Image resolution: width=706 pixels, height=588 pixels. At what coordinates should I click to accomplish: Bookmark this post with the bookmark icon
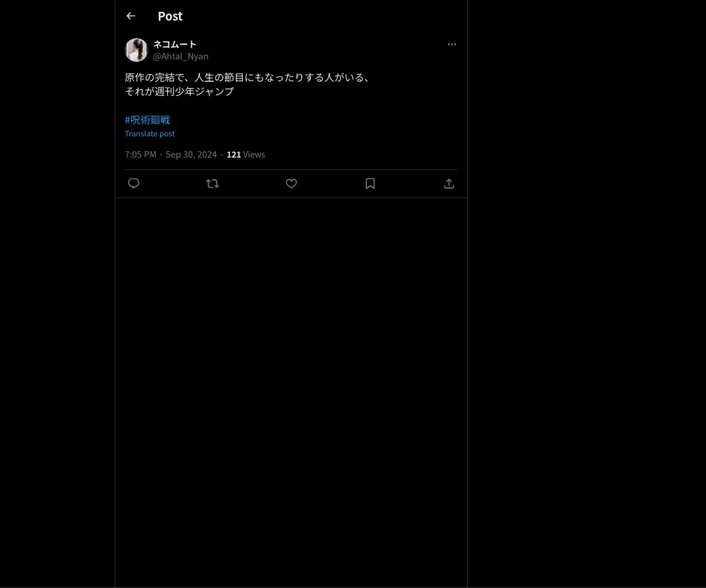(x=370, y=183)
